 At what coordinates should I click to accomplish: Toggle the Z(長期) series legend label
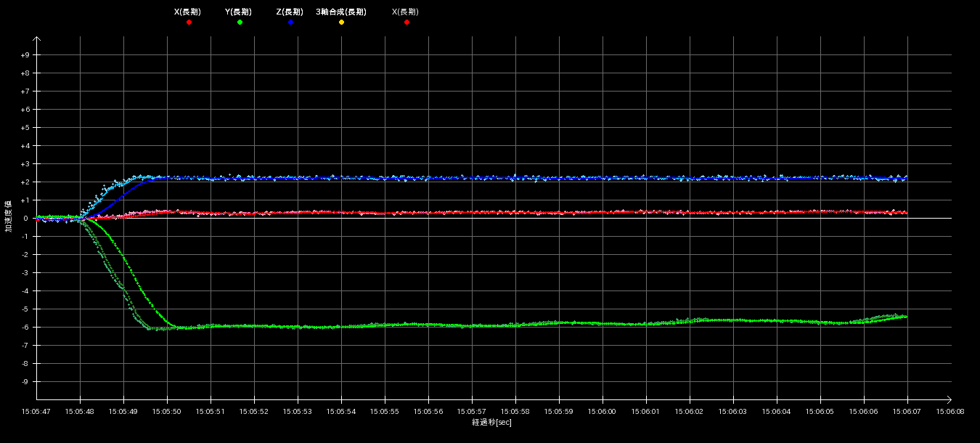point(290,12)
